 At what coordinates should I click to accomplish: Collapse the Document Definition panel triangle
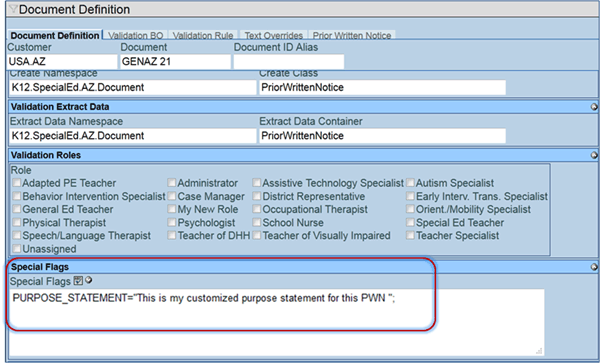tap(13, 9)
